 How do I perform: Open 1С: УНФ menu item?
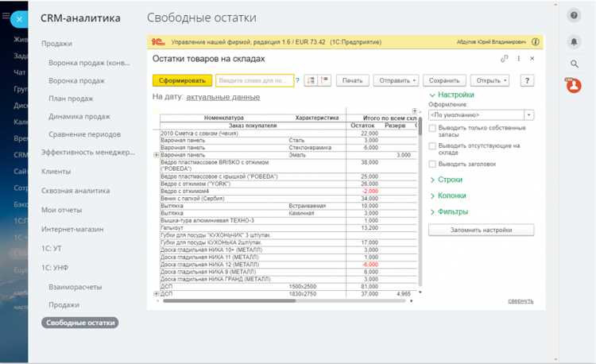(x=55, y=268)
